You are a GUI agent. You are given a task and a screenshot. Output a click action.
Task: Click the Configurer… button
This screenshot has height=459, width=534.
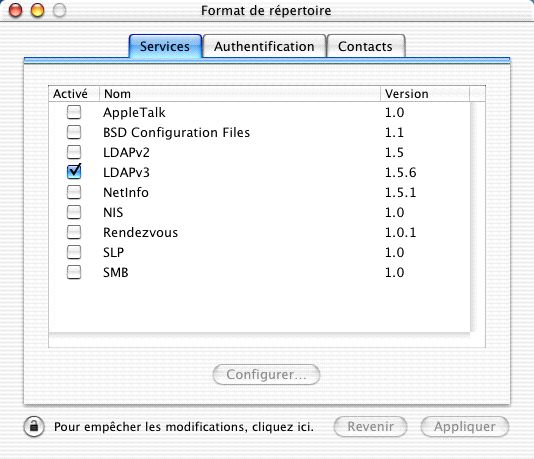(x=266, y=375)
